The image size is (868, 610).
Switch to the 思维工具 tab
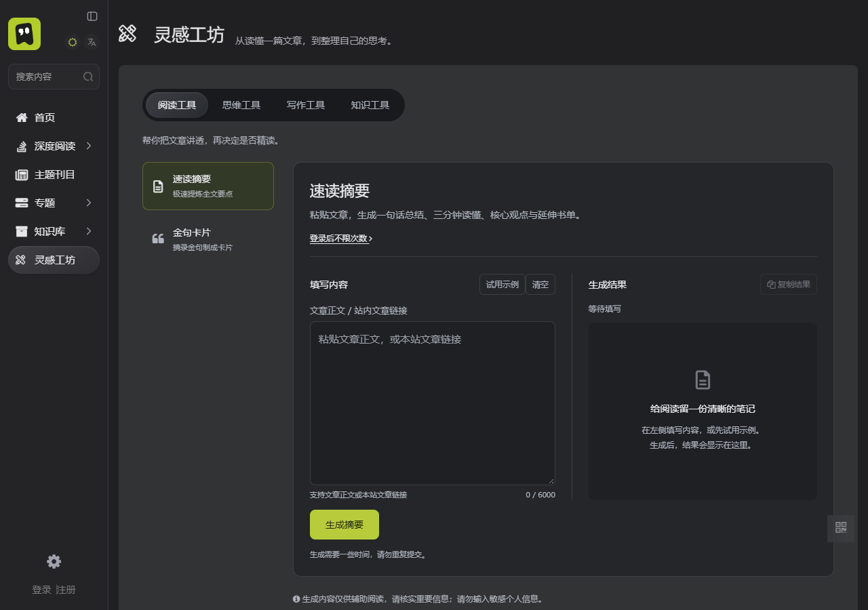(241, 105)
